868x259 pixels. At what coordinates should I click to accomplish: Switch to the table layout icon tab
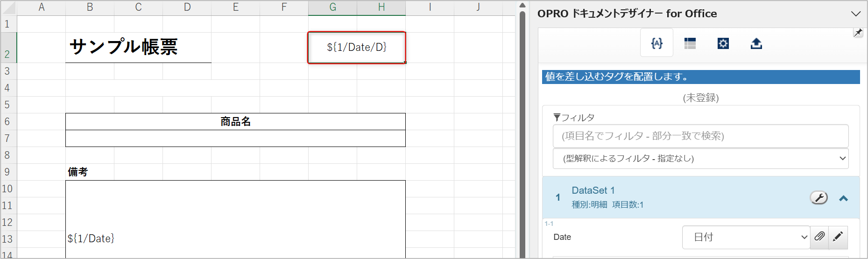[x=690, y=43]
